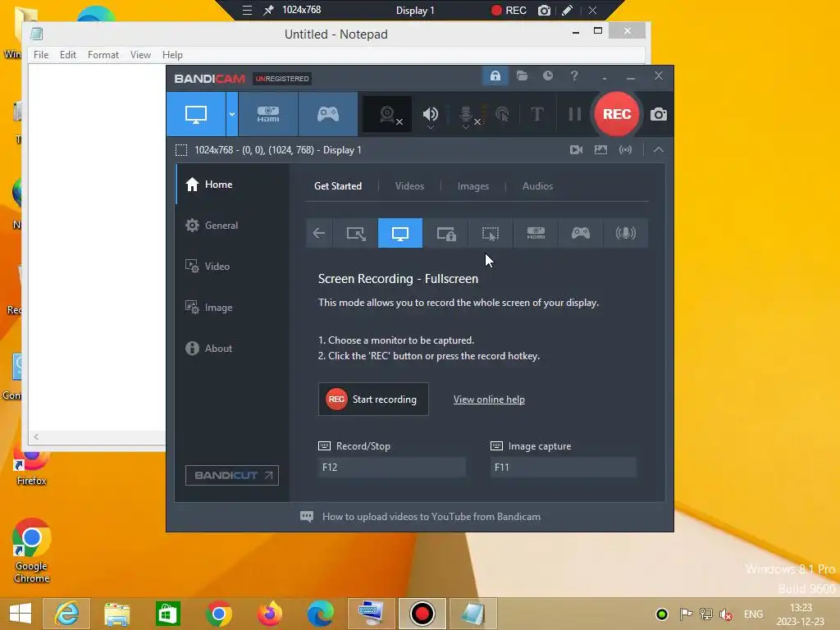Open video list camcorder icon

tap(576, 150)
